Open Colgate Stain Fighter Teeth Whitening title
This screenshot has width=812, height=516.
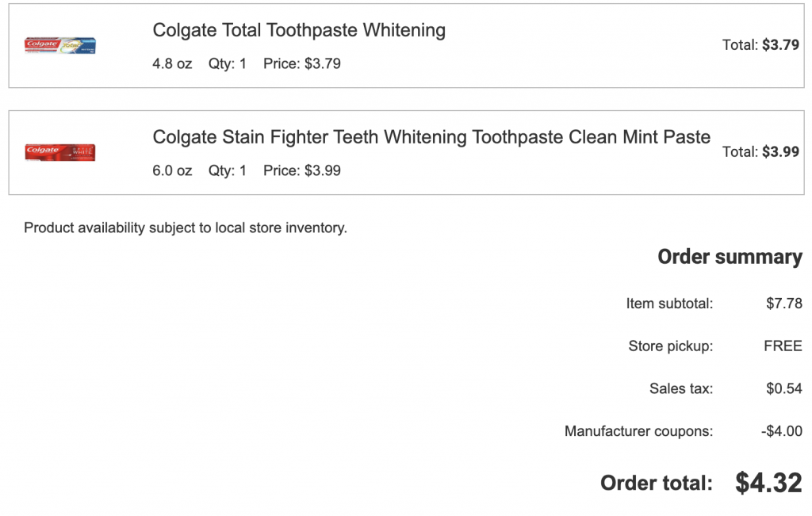431,137
